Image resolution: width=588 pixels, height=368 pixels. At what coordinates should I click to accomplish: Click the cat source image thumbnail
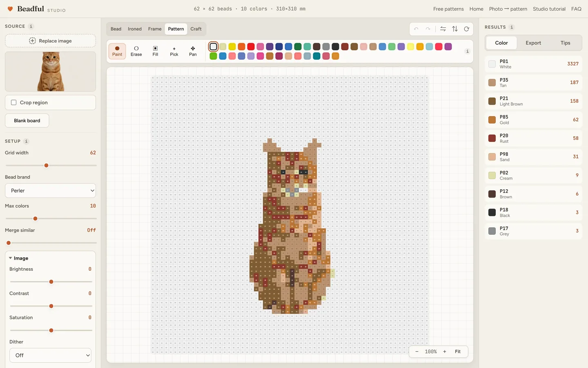click(x=51, y=72)
